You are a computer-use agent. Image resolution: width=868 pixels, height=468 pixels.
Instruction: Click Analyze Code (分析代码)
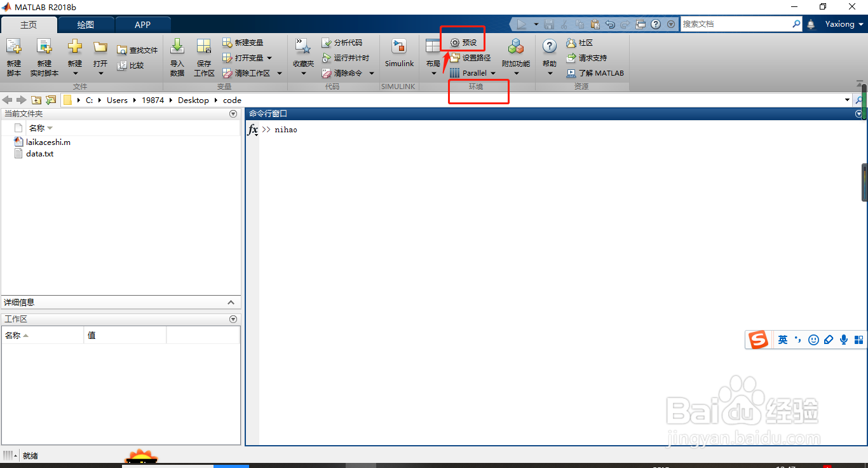point(342,43)
